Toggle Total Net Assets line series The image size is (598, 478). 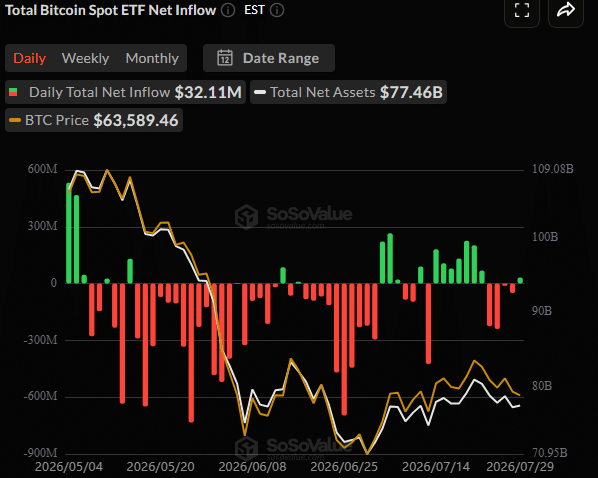[348, 92]
